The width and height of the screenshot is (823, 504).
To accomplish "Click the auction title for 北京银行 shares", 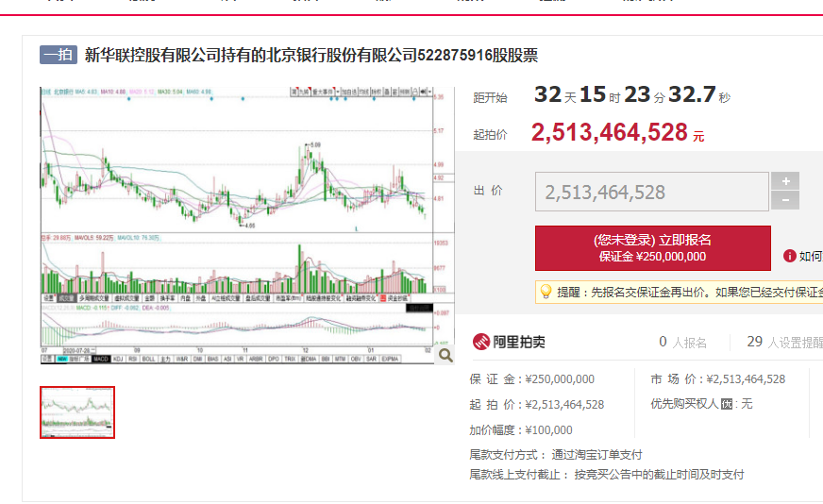I will [x=311, y=55].
